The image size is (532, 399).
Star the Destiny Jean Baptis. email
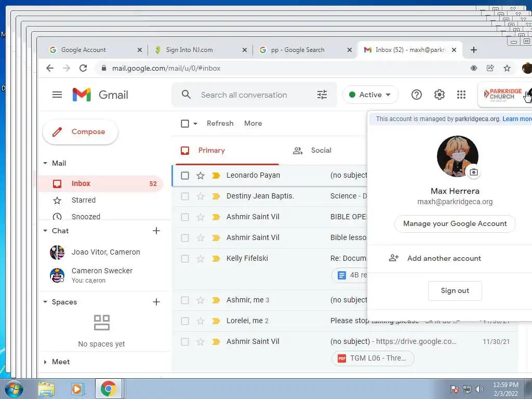coord(201,196)
